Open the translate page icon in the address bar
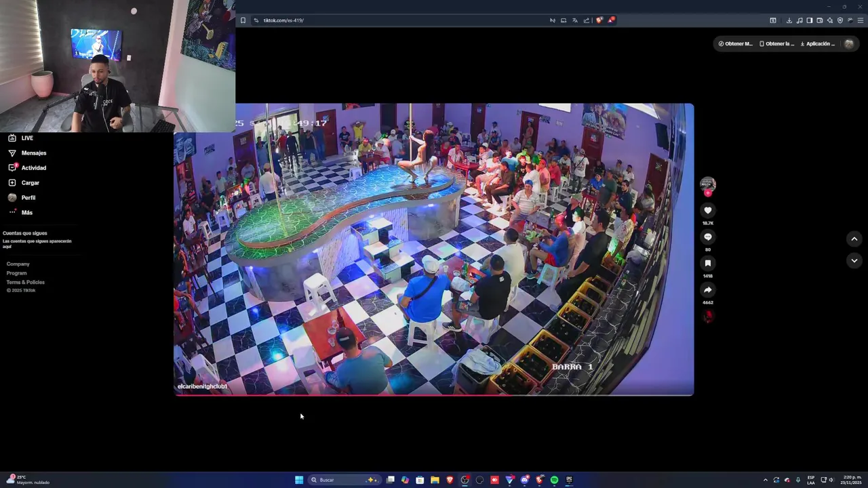Viewport: 868px width, 488px height. 575,20
